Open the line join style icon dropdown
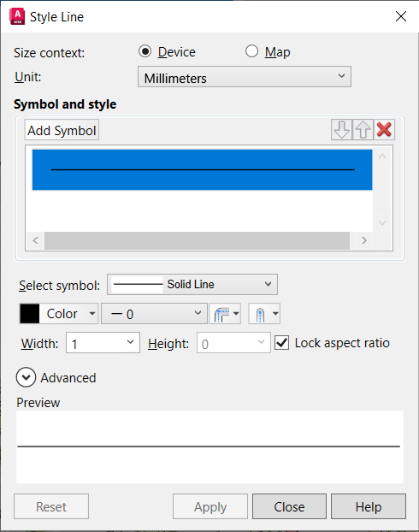This screenshot has height=532, width=419. 225,314
